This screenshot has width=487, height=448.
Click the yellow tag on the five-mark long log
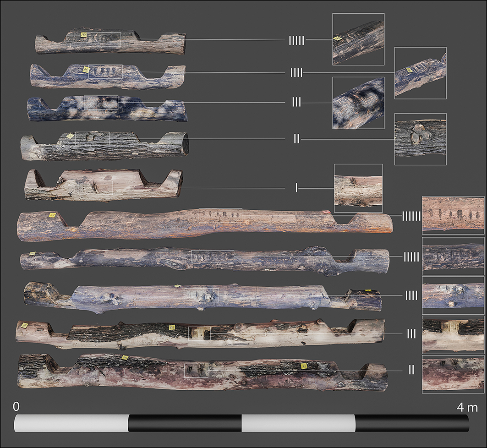pyautogui.click(x=33, y=254)
